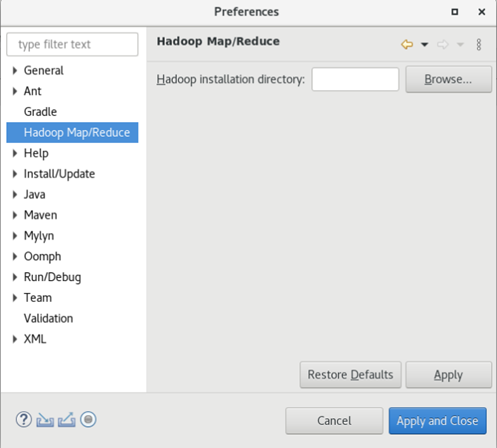Select the Run/Debug category label

tap(52, 277)
